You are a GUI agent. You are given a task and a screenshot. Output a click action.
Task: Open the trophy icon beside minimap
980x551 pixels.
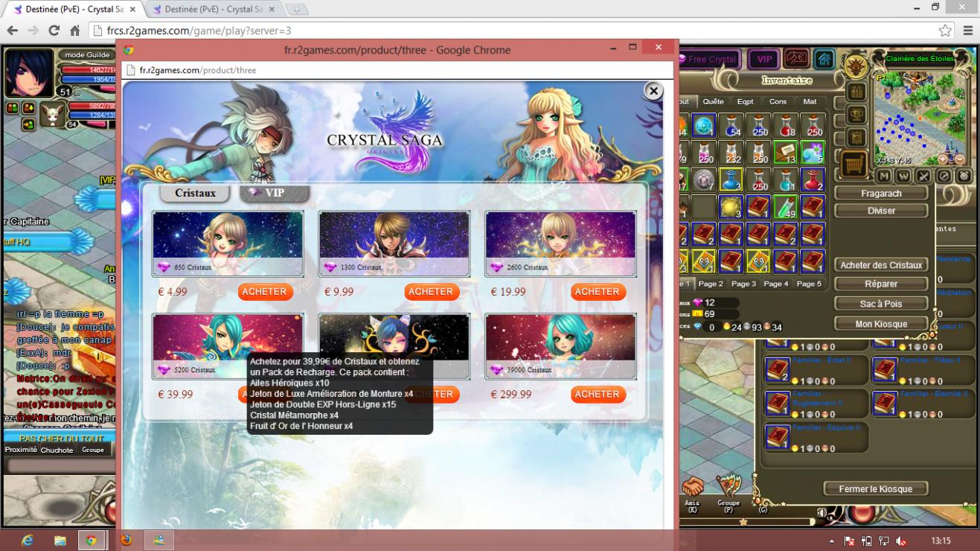856,115
